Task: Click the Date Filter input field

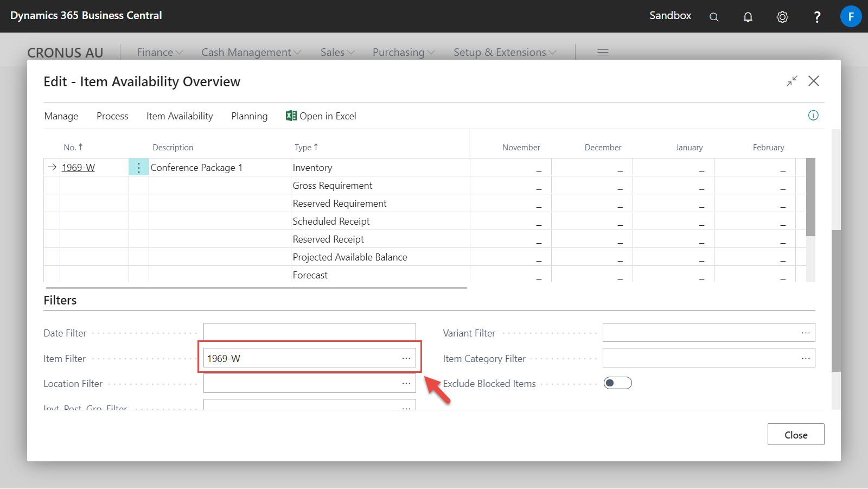Action: 310,333
